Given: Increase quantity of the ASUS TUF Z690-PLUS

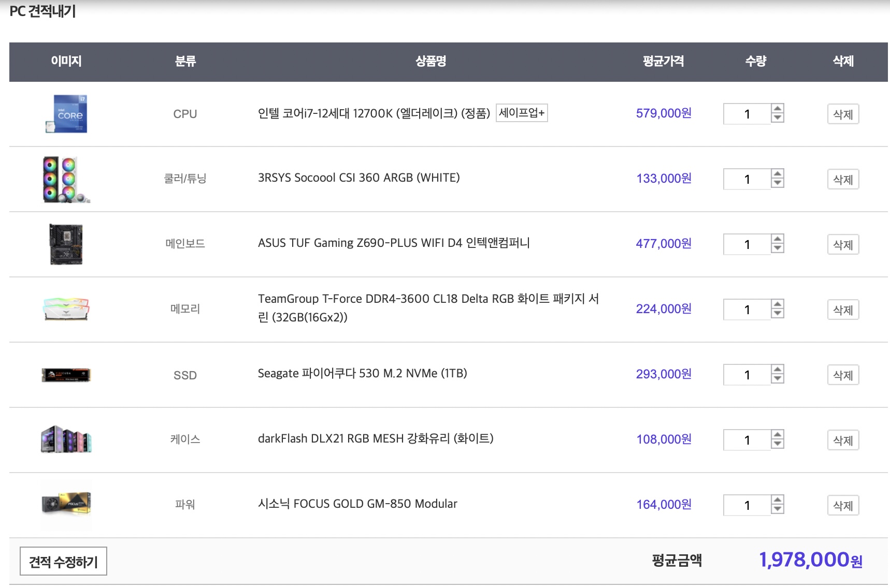Looking at the screenshot, I should pos(777,239).
